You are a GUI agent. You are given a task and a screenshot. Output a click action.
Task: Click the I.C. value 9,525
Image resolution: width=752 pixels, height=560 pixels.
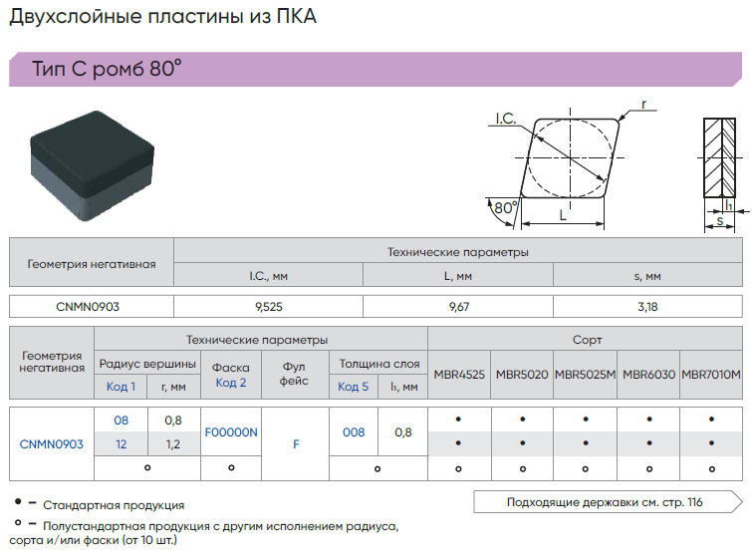269,307
